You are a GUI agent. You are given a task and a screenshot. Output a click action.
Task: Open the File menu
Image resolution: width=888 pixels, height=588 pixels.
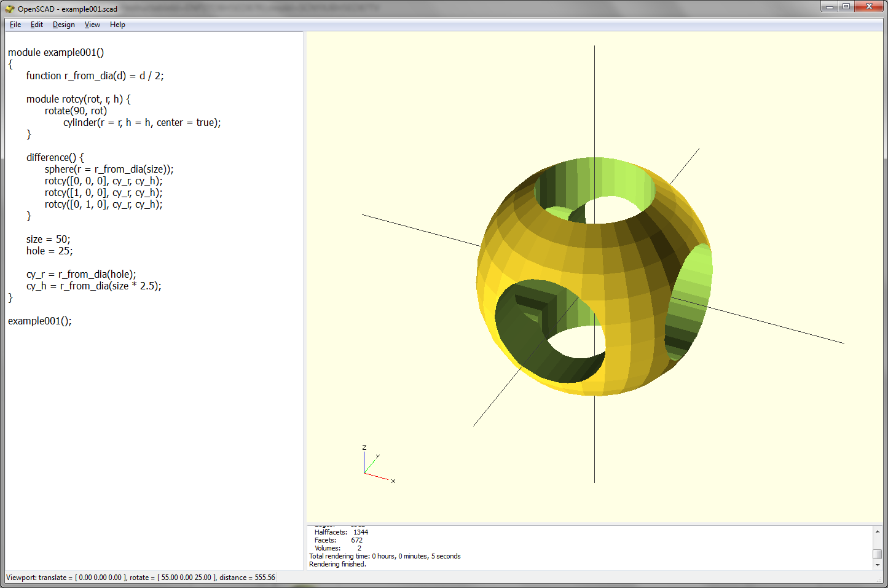coord(15,25)
